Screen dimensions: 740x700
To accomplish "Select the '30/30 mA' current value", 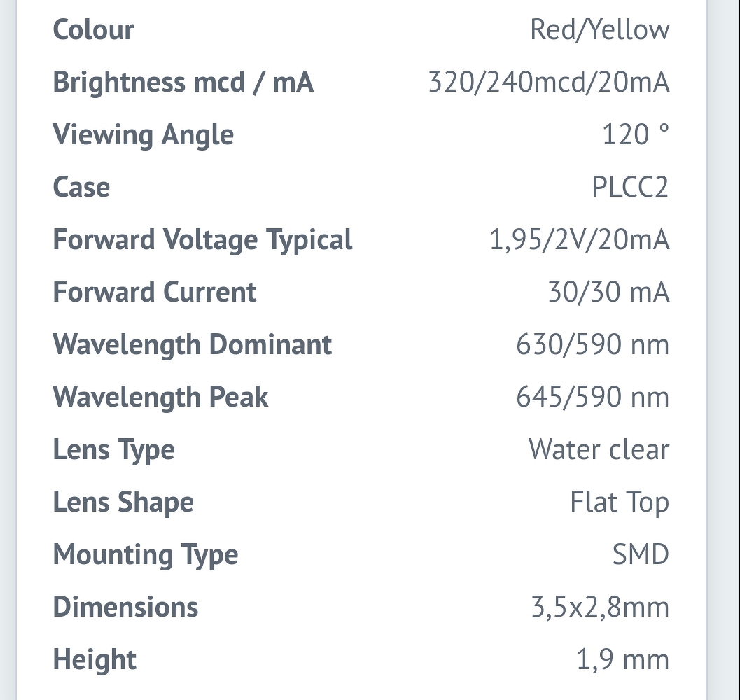I will click(x=608, y=293).
